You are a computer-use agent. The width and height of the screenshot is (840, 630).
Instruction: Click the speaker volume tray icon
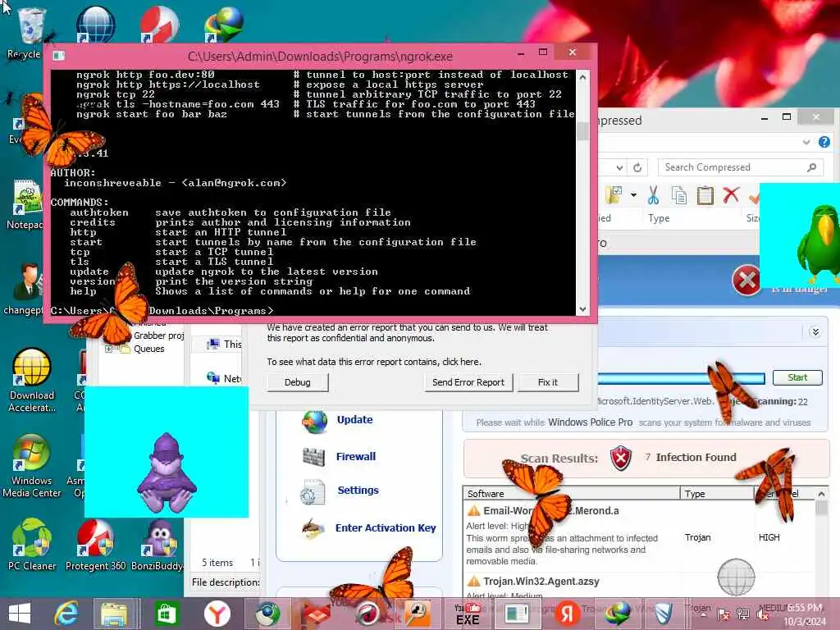tap(762, 614)
